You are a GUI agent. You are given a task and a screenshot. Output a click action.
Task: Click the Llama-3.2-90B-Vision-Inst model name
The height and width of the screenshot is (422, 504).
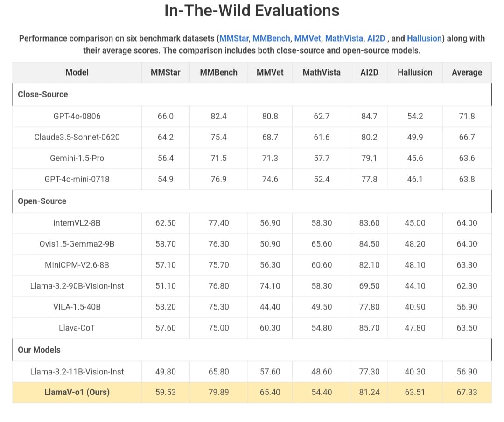(77, 286)
